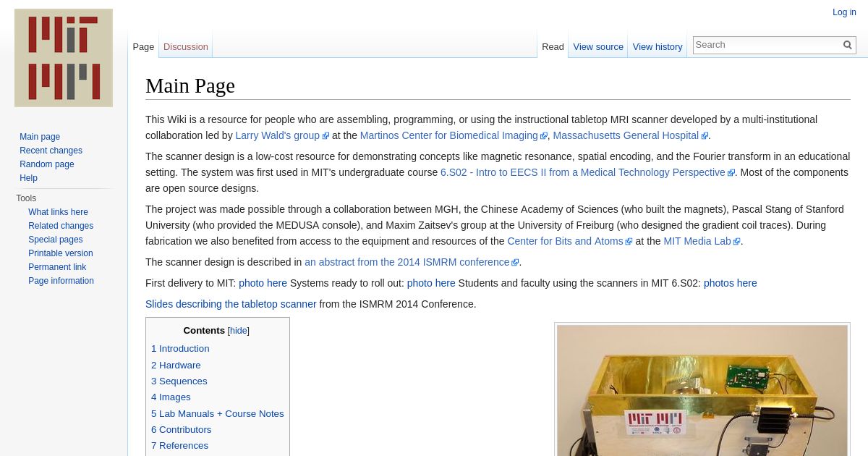The width and height of the screenshot is (868, 456).
Task: Jump to 5 Lab Manuals + Course Notes
Action: point(218,414)
